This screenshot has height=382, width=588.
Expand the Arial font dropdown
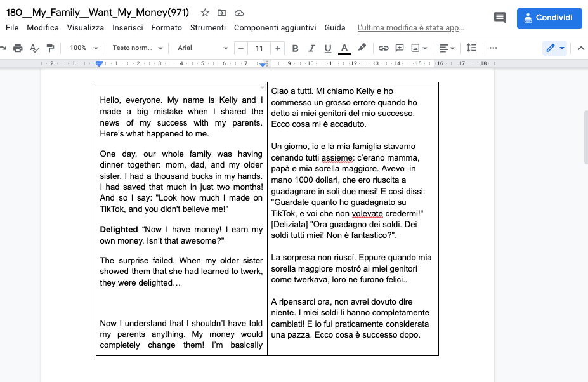coord(202,48)
